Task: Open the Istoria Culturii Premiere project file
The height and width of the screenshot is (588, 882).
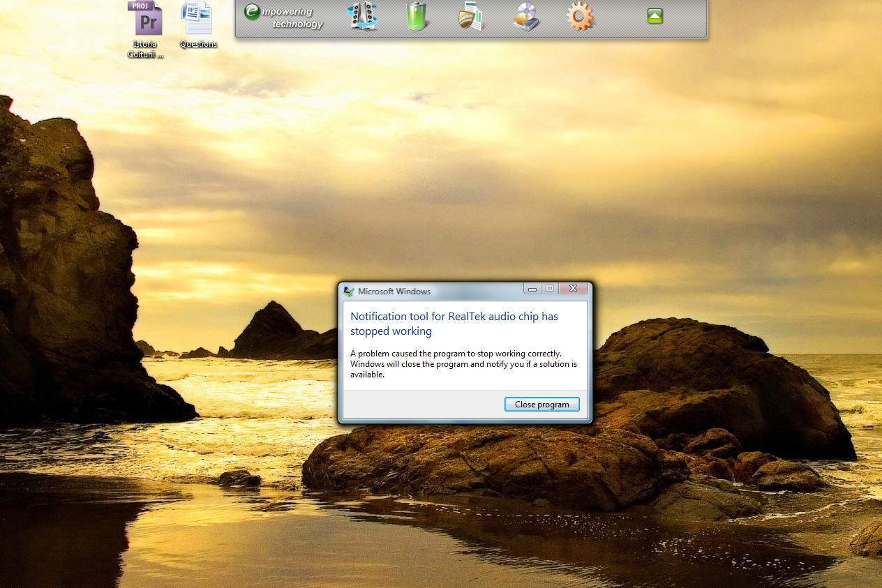Action: (147, 29)
